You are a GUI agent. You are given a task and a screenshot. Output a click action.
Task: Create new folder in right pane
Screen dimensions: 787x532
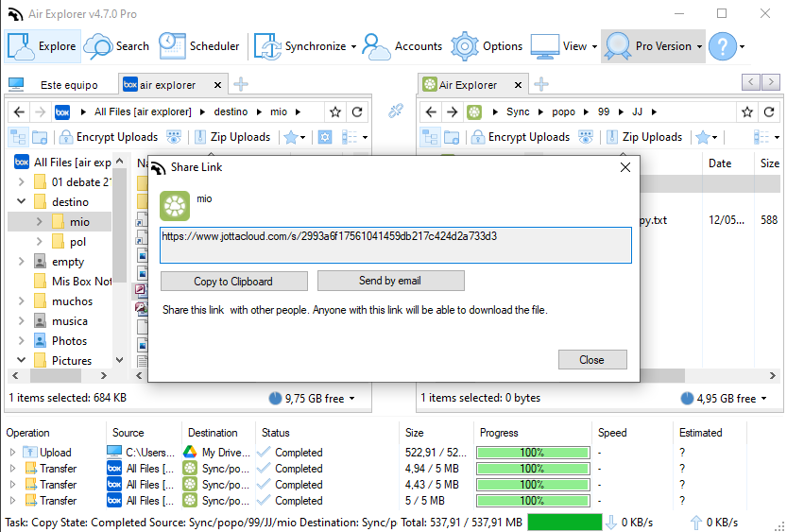click(x=452, y=137)
